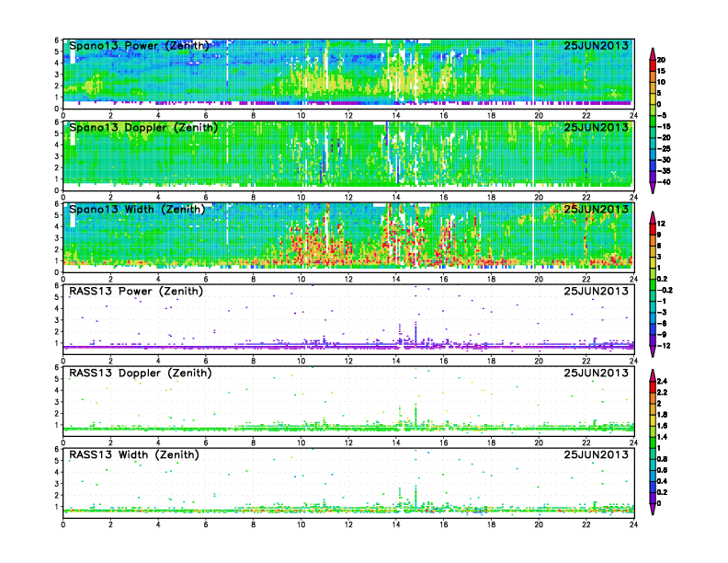The height and width of the screenshot is (563, 728).
Task: Click height 5 tick of RASS13 Doppler y-axis
Action: point(57,379)
